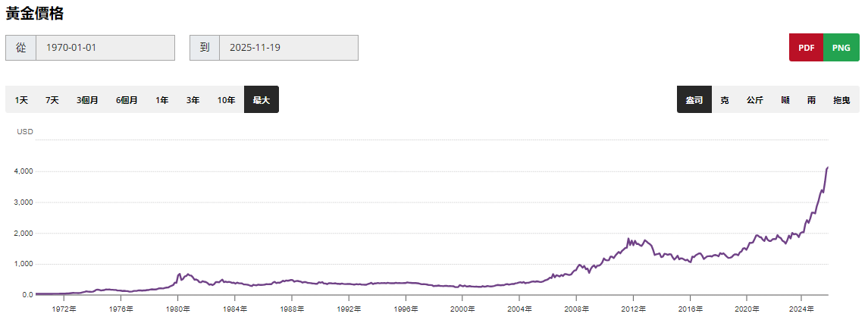Screen dimensions: 868x320
Task: Select the 最大 full range option
Action: [x=262, y=100]
